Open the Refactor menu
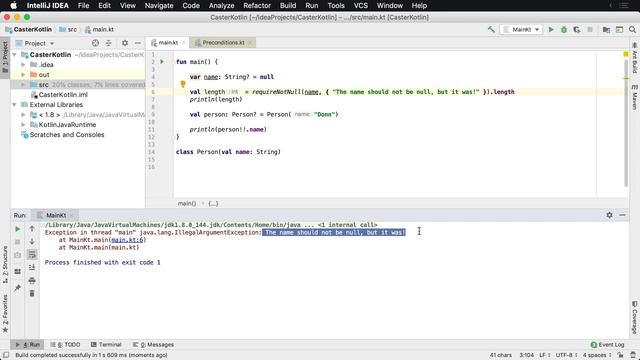This screenshot has width=640, height=360. point(257,6)
